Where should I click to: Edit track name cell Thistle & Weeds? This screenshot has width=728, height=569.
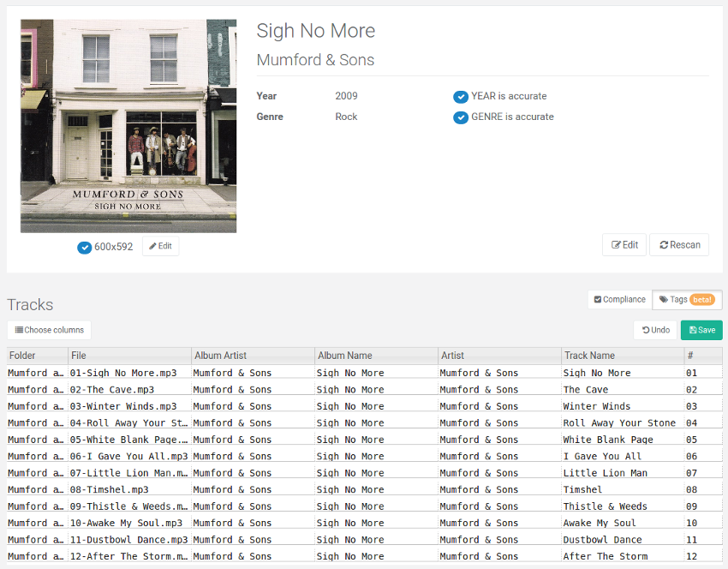[x=623, y=506]
